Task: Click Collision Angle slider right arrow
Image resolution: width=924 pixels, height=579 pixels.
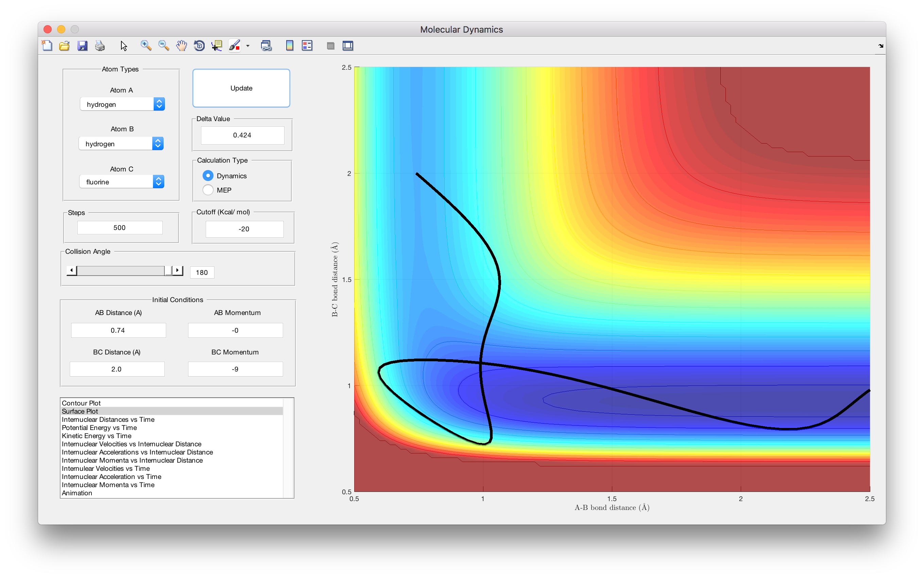Action: click(x=177, y=271)
